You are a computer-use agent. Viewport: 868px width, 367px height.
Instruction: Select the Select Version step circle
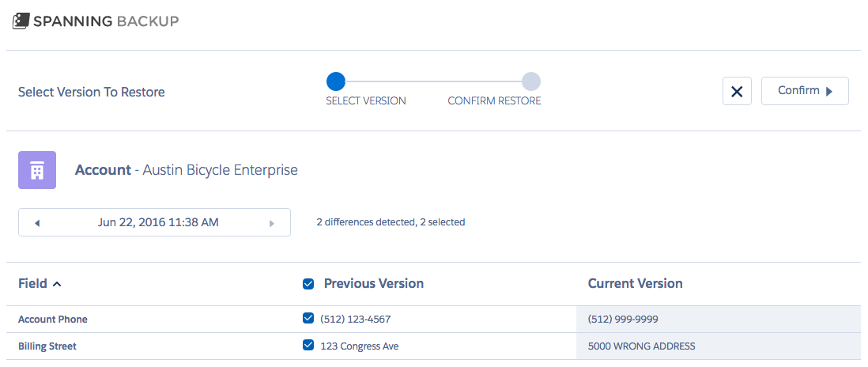tap(335, 81)
